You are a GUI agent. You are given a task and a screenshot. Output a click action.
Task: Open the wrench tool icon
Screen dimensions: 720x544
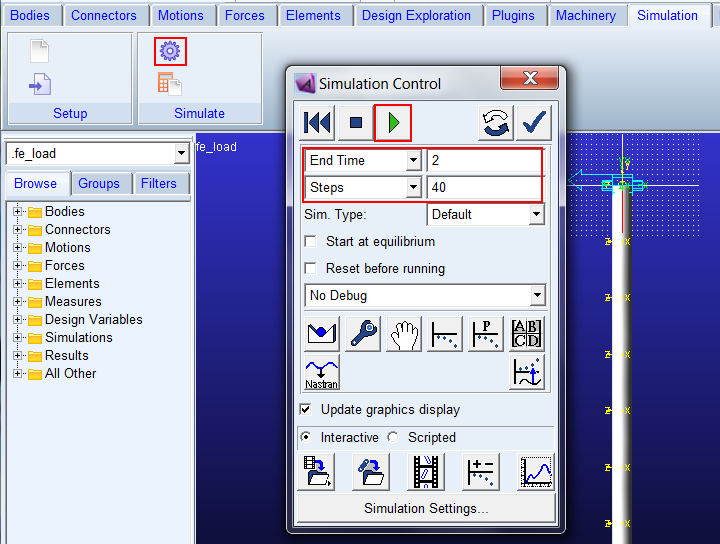click(x=363, y=334)
